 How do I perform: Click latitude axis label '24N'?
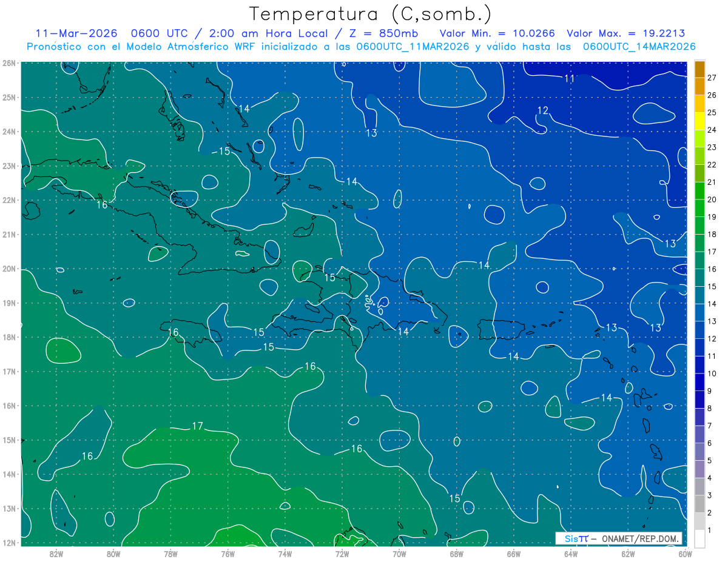point(8,132)
